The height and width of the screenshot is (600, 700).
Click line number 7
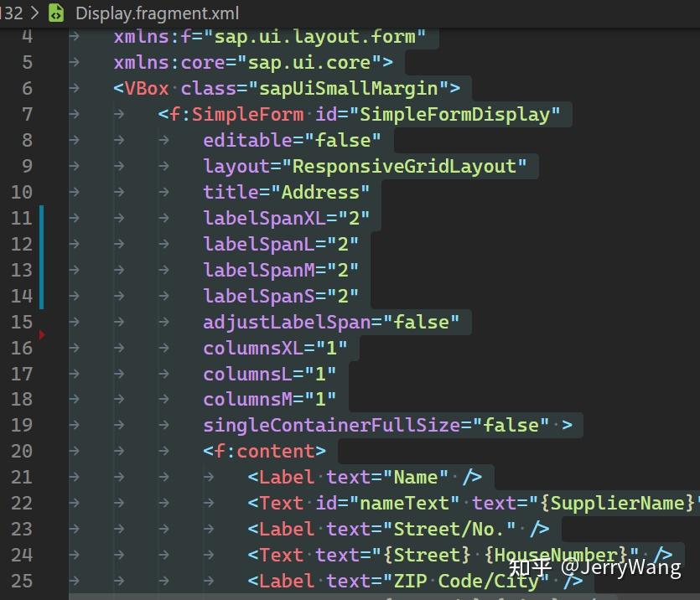(x=27, y=114)
